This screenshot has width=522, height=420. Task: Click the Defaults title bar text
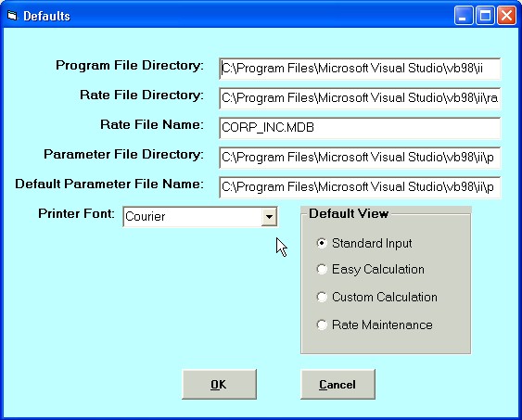(46, 16)
